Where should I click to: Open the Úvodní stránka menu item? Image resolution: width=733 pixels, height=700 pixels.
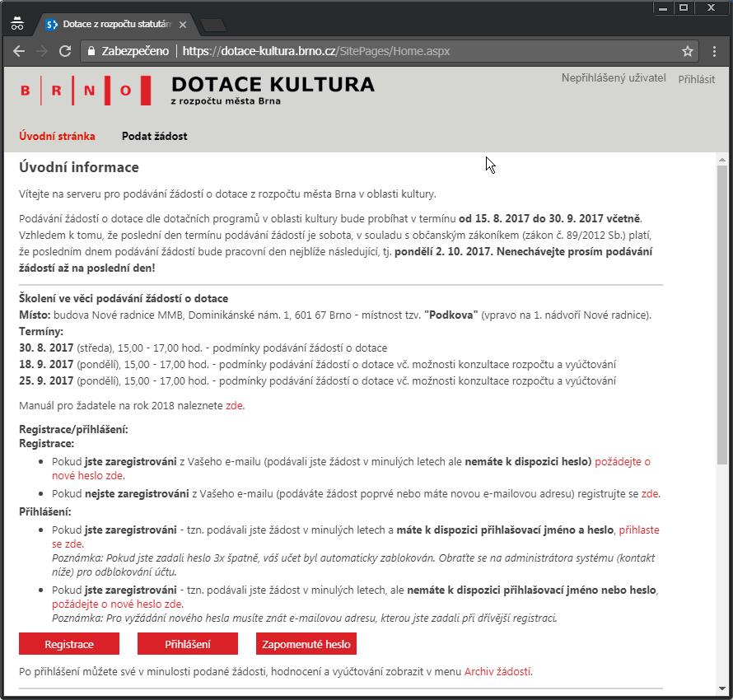click(x=57, y=136)
